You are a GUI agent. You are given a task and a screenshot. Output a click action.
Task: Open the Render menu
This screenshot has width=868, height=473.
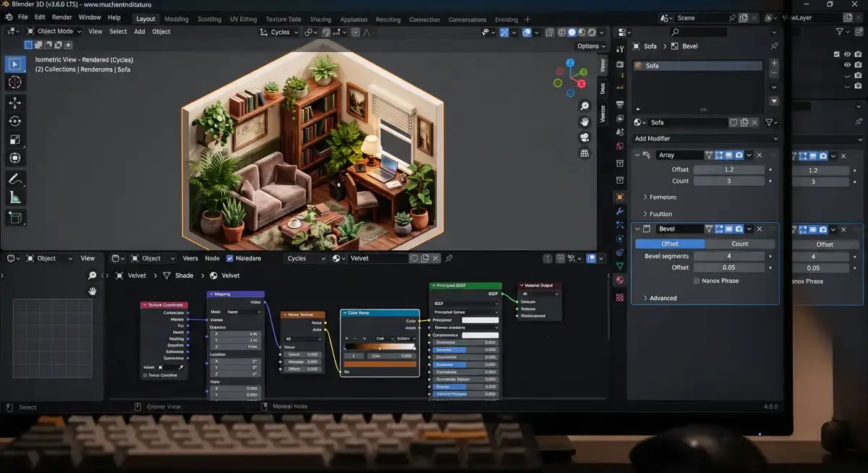[x=61, y=17]
